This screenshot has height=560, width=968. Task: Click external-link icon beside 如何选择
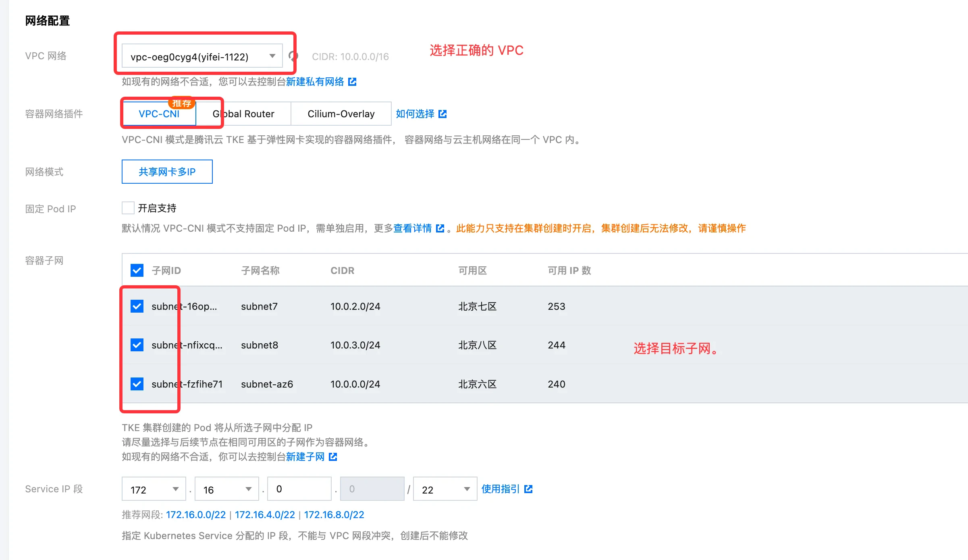(442, 114)
